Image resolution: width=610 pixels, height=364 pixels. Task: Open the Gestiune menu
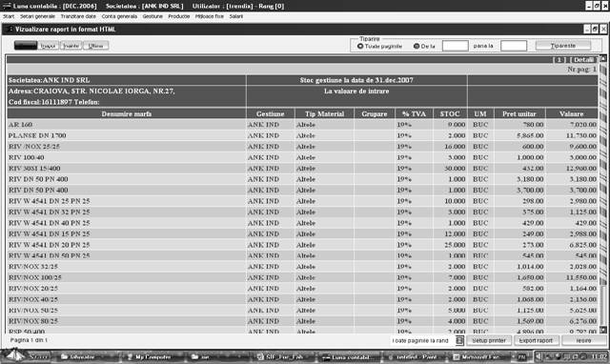pyautogui.click(x=152, y=16)
